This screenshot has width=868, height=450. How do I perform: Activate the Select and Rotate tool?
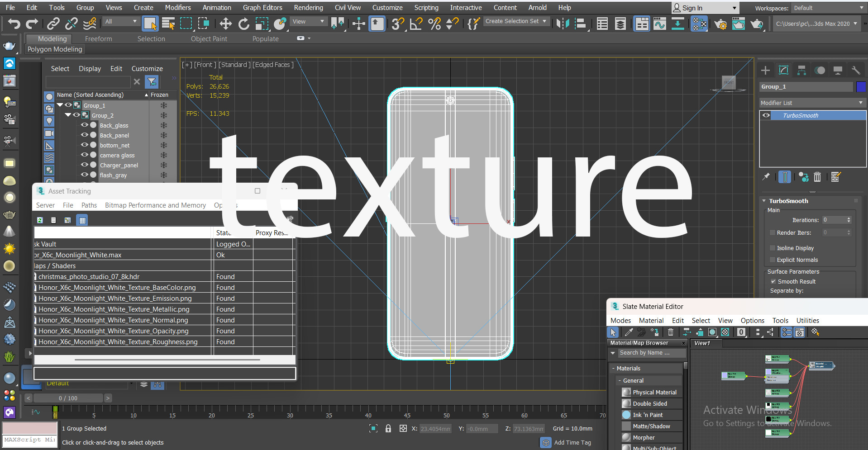click(x=243, y=24)
